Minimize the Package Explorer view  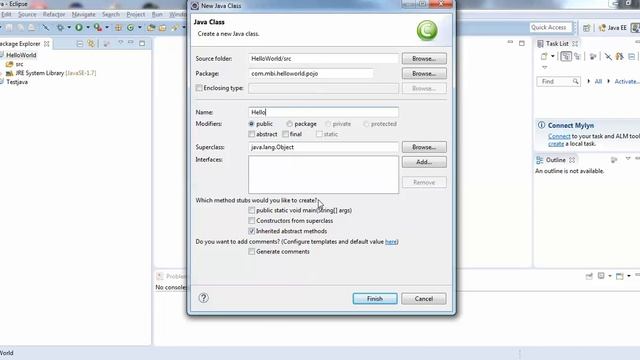click(131, 43)
